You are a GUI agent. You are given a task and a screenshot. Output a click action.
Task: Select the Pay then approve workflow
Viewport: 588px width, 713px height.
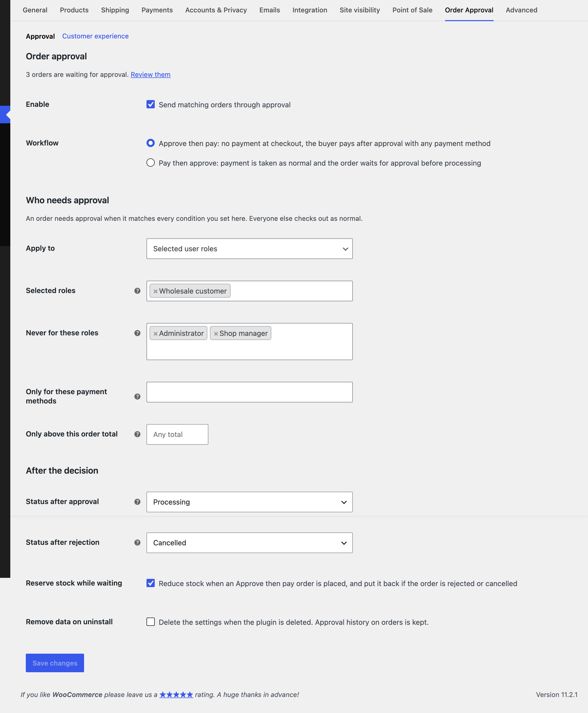150,163
